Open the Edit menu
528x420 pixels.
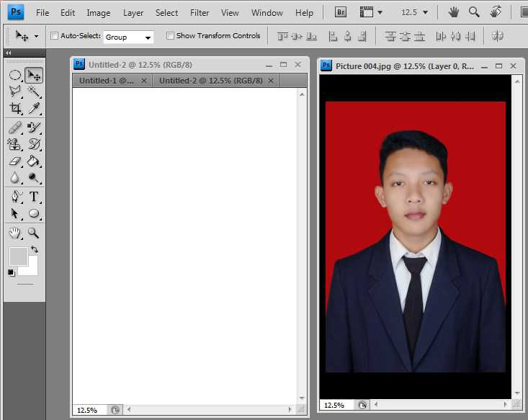tap(68, 13)
